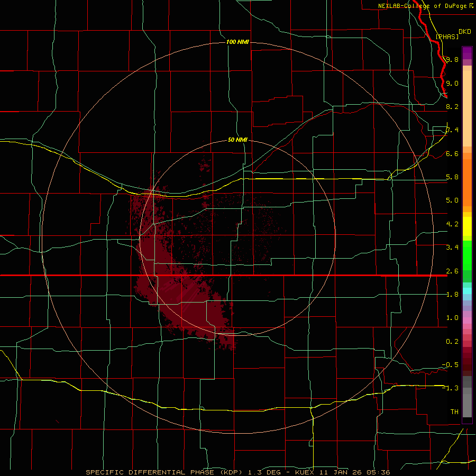The width and height of the screenshot is (476, 476).
Task: Select the 2.6 value on the color scale
Action: coord(452,271)
